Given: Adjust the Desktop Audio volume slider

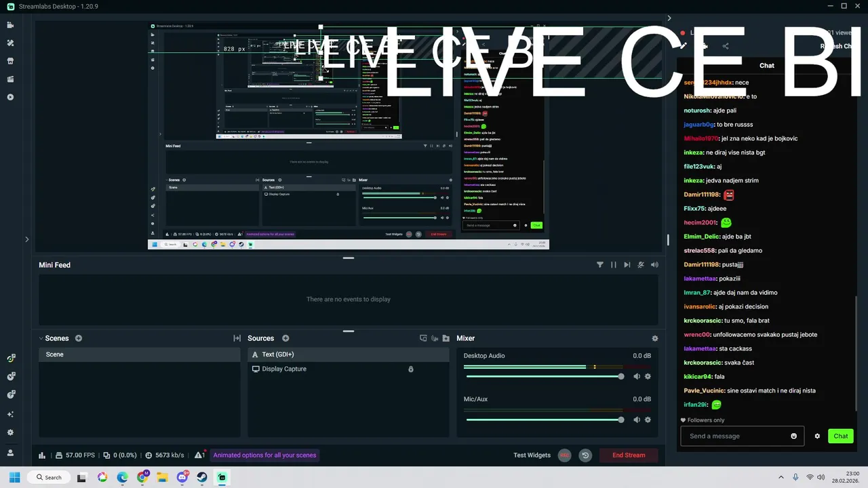Looking at the screenshot, I should [x=544, y=376].
